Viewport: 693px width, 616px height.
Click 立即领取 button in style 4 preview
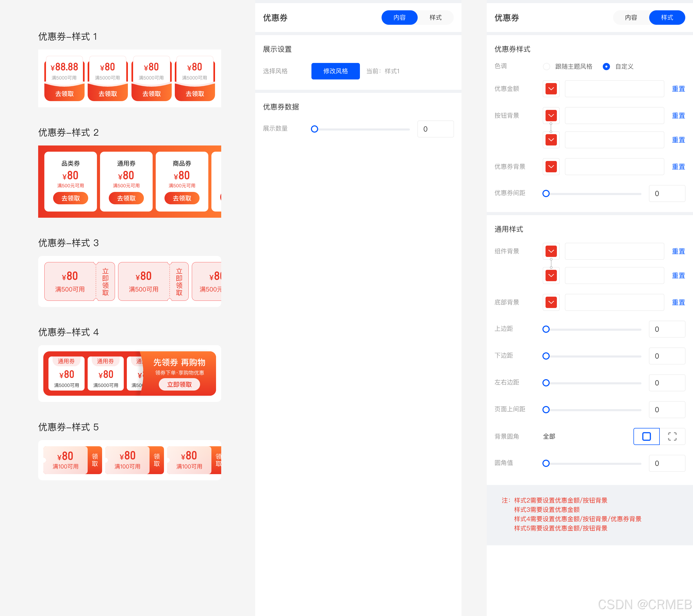click(179, 384)
